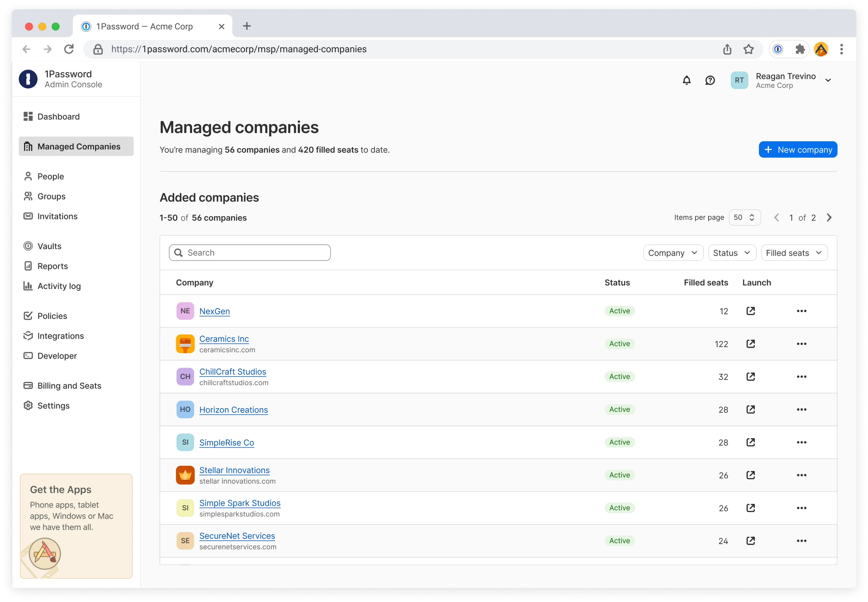Open the notifications bell
This screenshot has width=868, height=602.
(x=686, y=80)
